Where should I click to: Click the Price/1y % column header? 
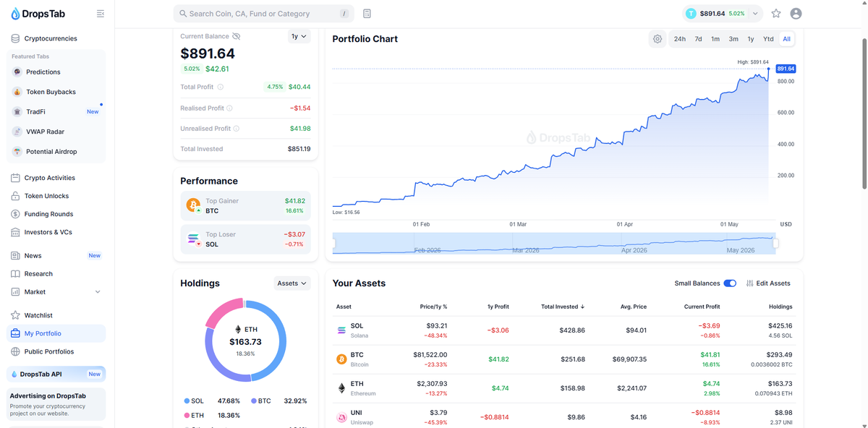tap(433, 307)
